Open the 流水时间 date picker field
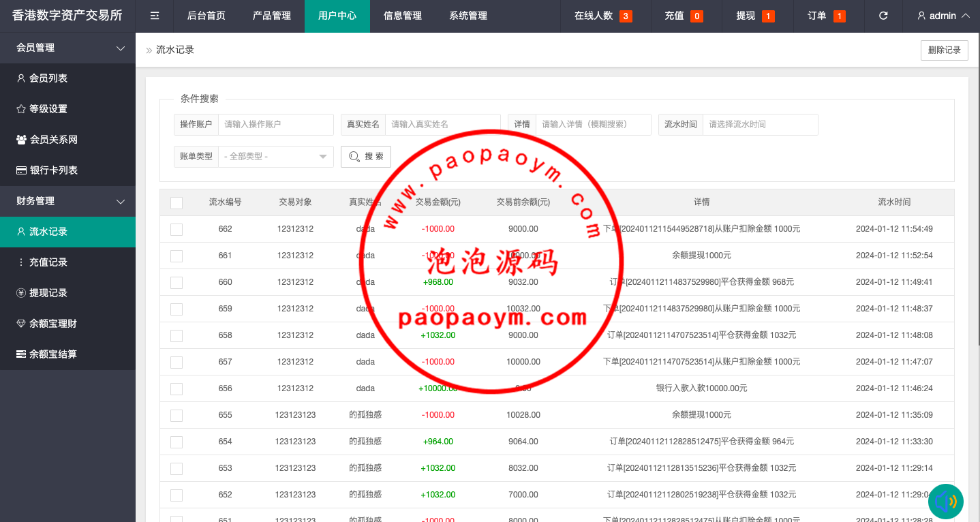 tap(760, 125)
